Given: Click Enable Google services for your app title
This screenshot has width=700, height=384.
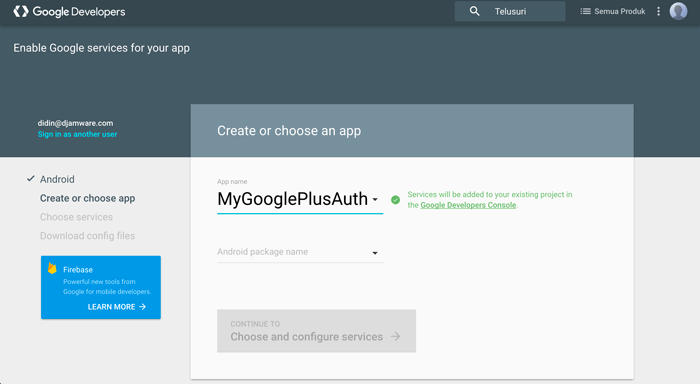Looking at the screenshot, I should tap(101, 48).
